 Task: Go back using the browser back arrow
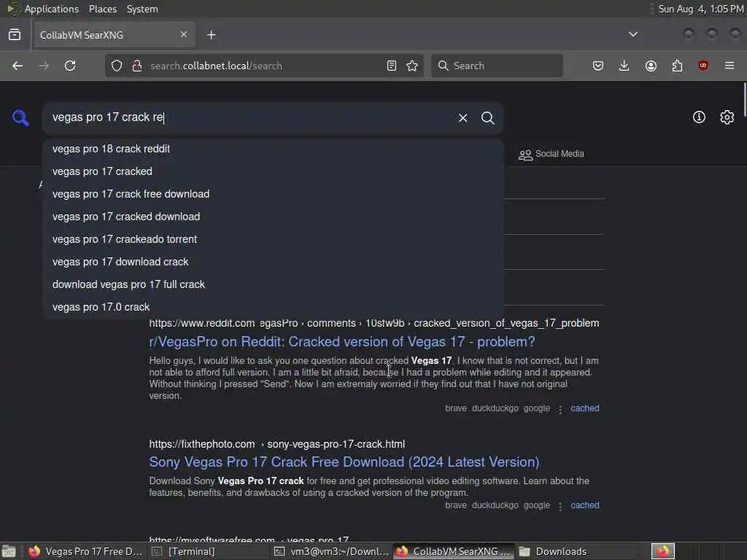18,66
